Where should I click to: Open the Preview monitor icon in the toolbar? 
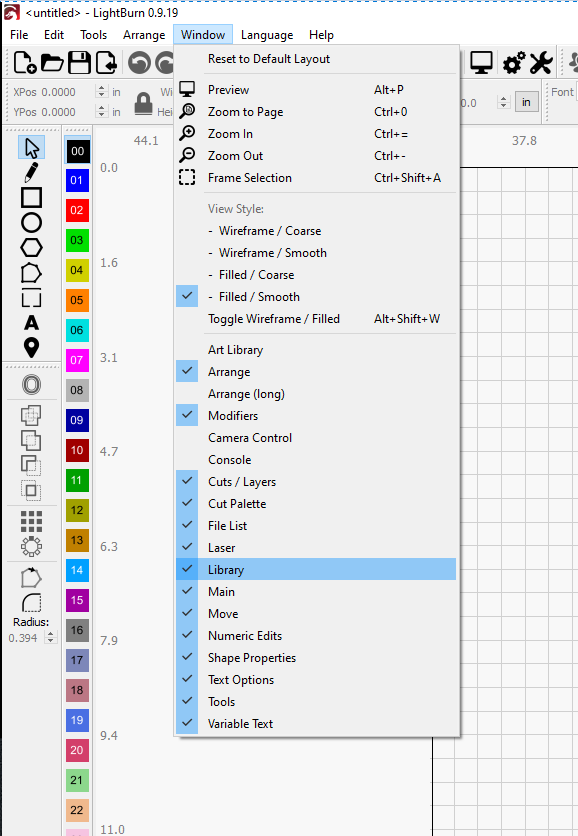click(x=481, y=63)
